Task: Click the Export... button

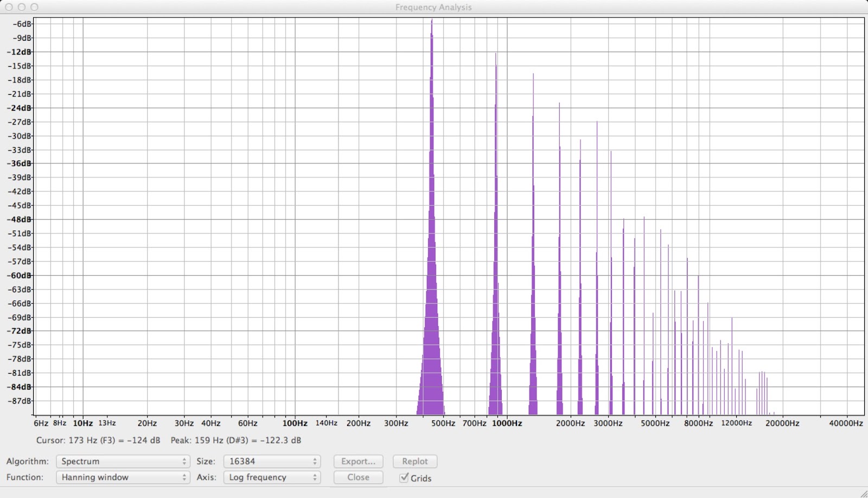Action: click(x=358, y=461)
